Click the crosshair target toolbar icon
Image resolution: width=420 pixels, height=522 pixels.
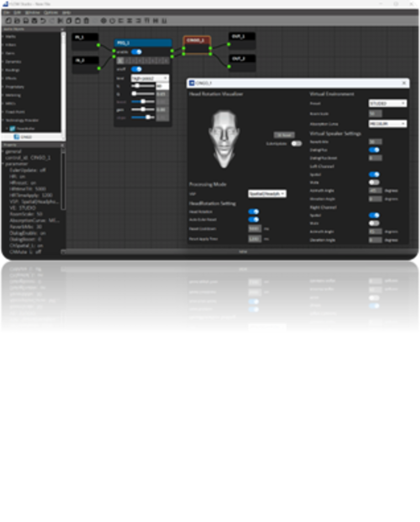104,21
